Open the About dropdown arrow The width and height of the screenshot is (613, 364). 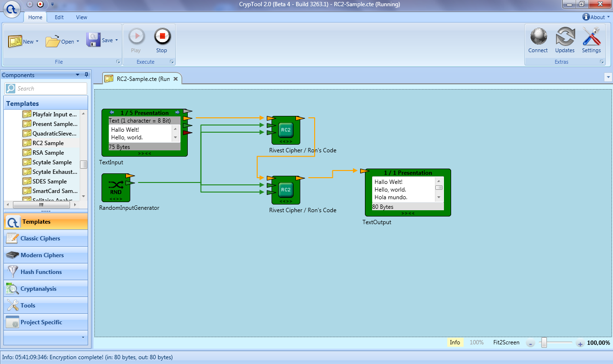coord(608,17)
